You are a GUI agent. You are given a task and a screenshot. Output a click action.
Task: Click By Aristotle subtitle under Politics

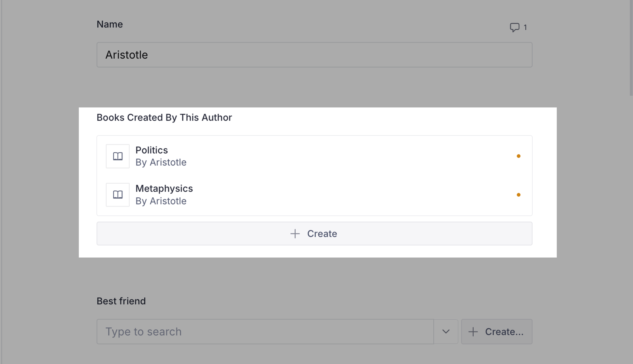pos(161,162)
